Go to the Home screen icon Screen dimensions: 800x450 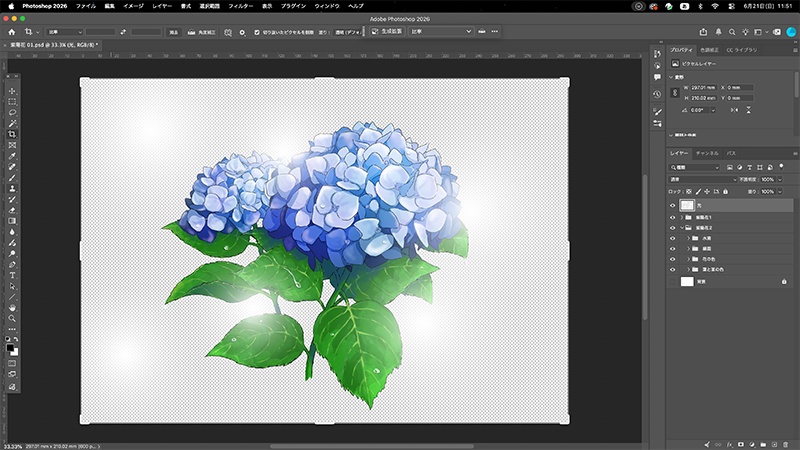[12, 32]
